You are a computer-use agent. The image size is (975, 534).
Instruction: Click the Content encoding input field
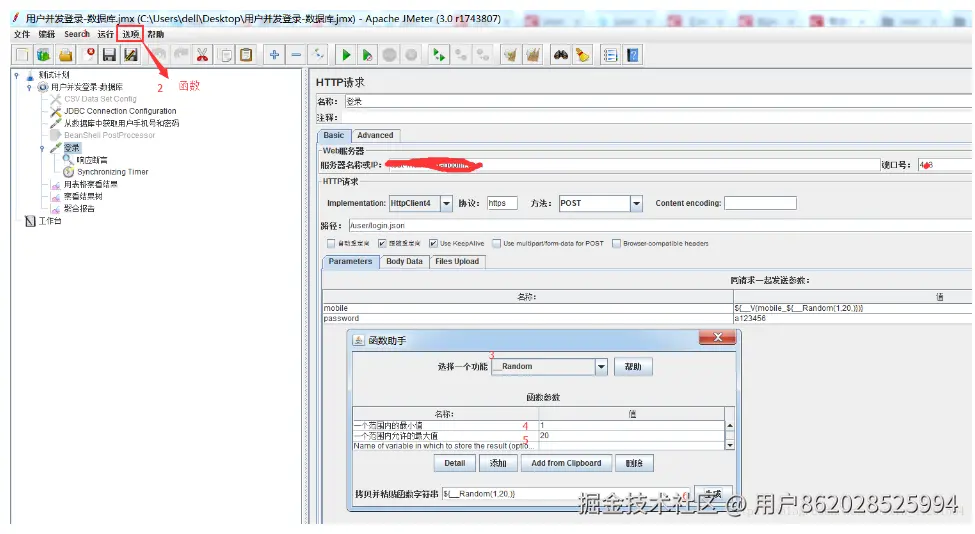click(x=760, y=203)
